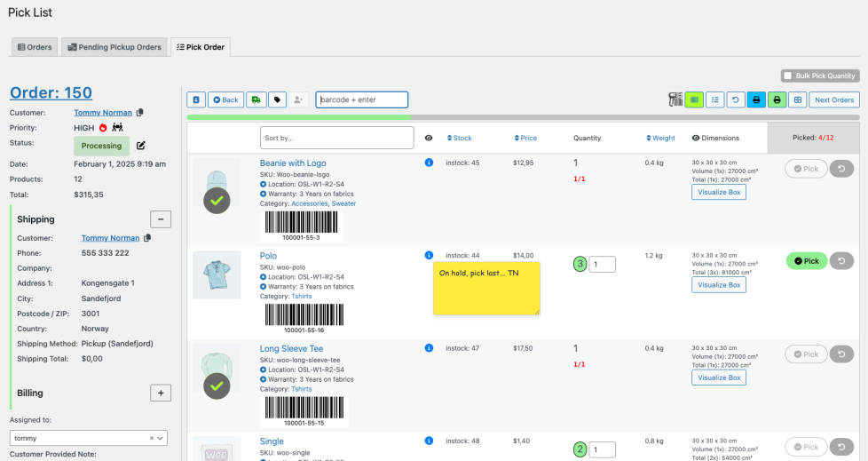
Task: Expand the Billing section
Action: [160, 393]
